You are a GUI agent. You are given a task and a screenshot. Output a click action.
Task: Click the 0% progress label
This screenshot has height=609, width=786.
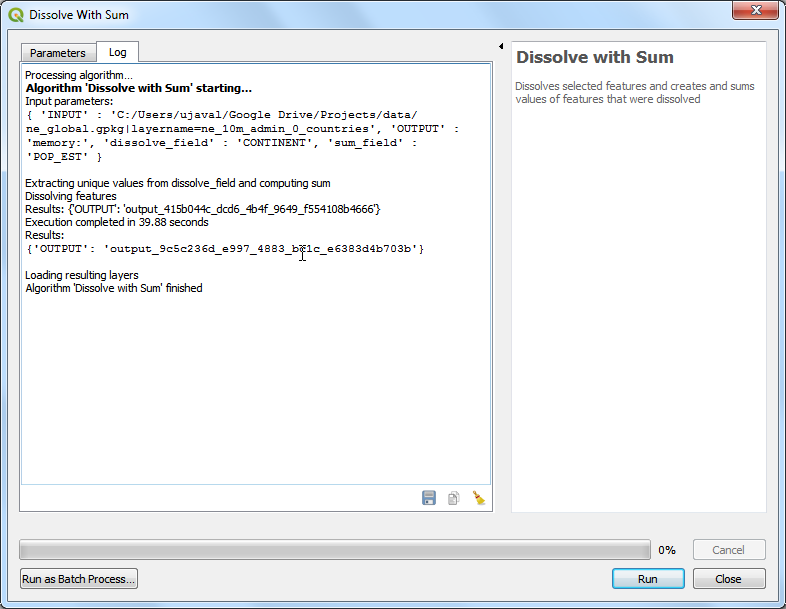(x=667, y=550)
